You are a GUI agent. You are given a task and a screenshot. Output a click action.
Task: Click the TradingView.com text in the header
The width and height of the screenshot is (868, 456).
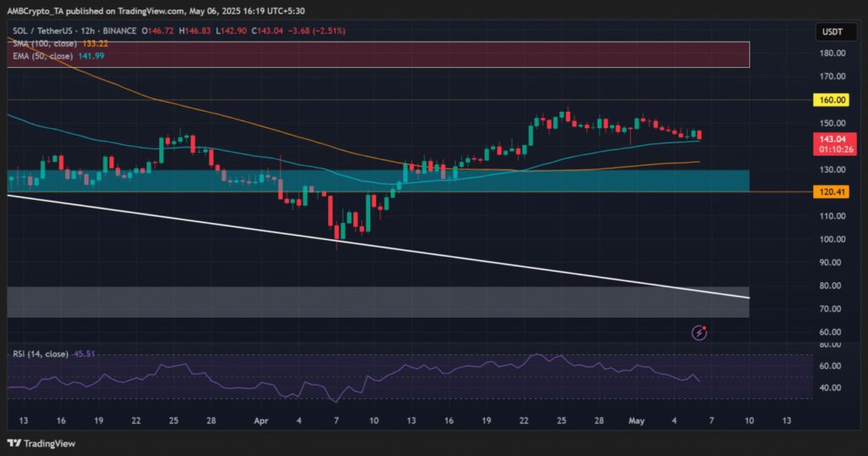pyautogui.click(x=156, y=10)
